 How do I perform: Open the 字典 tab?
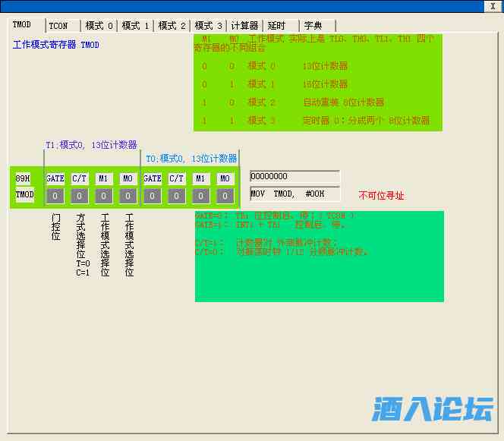point(317,26)
